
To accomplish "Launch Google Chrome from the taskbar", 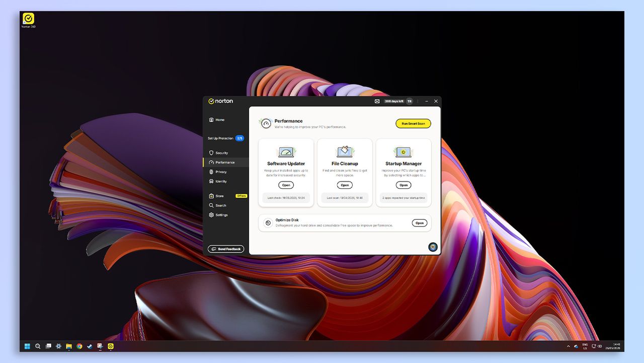I will [79, 346].
